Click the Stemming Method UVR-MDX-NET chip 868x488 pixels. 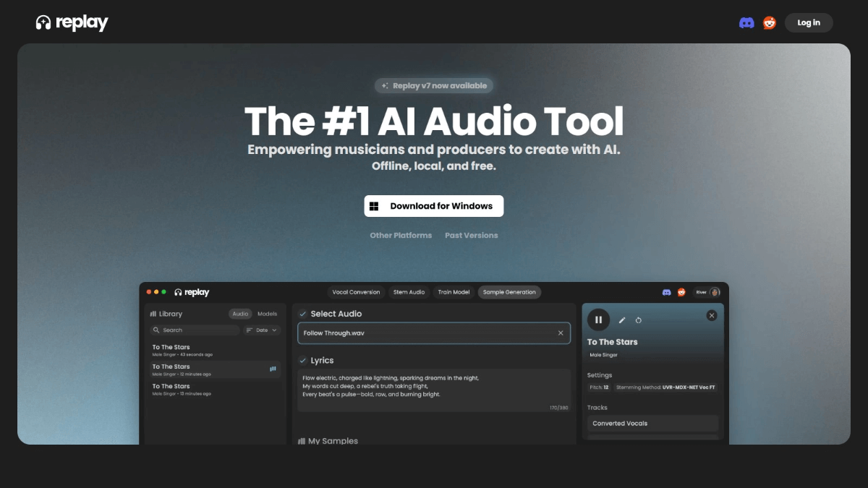[x=666, y=388]
